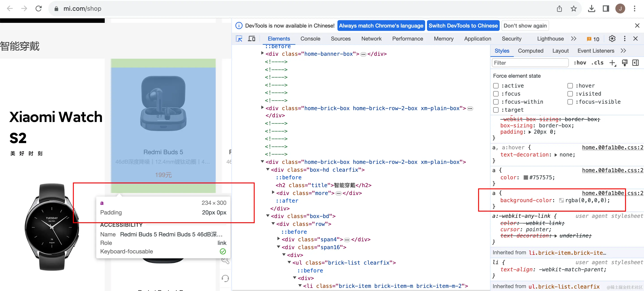Viewport: 644px width, 291px height.
Task: Dismiss the language notification bar
Action: [637, 26]
